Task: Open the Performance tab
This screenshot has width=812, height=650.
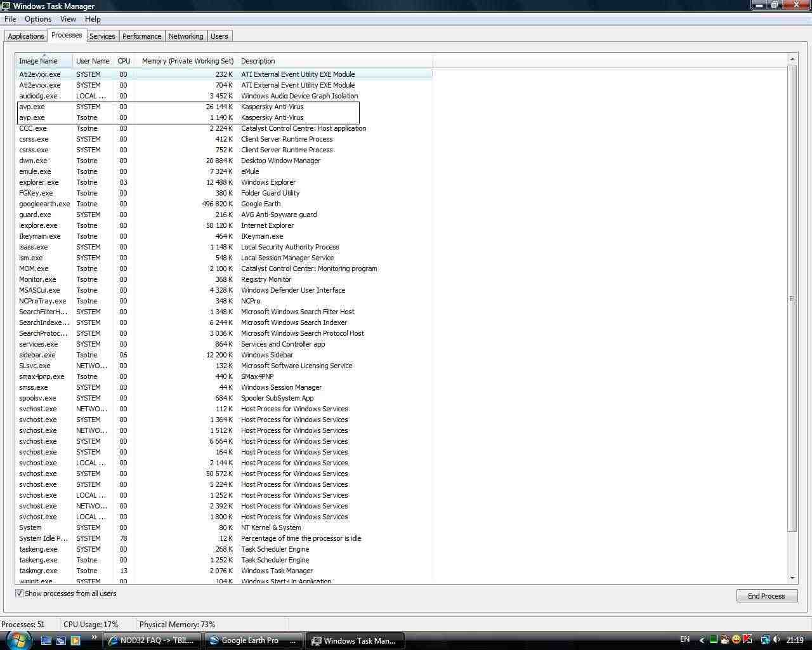Action: 141,36
